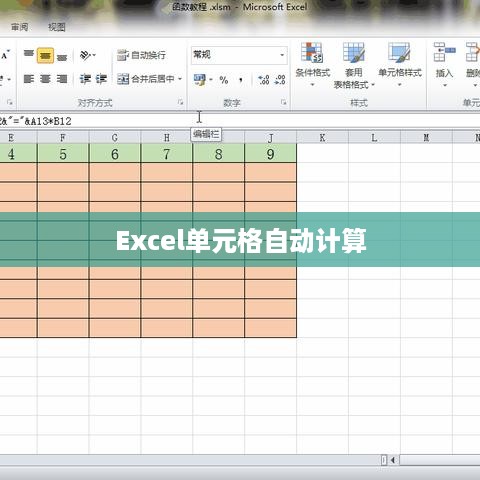Click the horizontal scrollbar left arrow
The height and width of the screenshot is (480, 480).
393,460
